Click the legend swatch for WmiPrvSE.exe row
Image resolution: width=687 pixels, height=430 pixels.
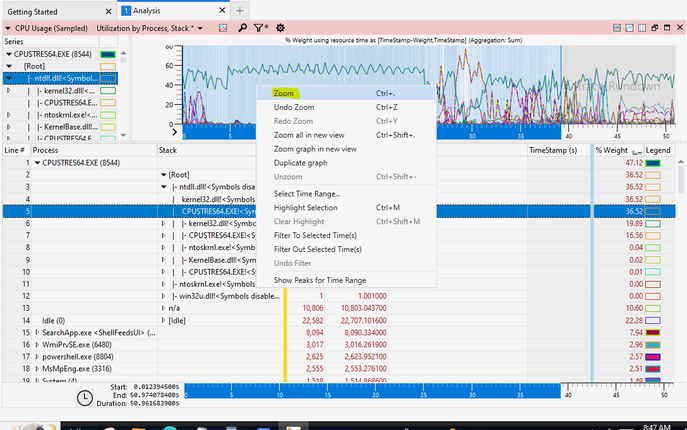(x=653, y=345)
